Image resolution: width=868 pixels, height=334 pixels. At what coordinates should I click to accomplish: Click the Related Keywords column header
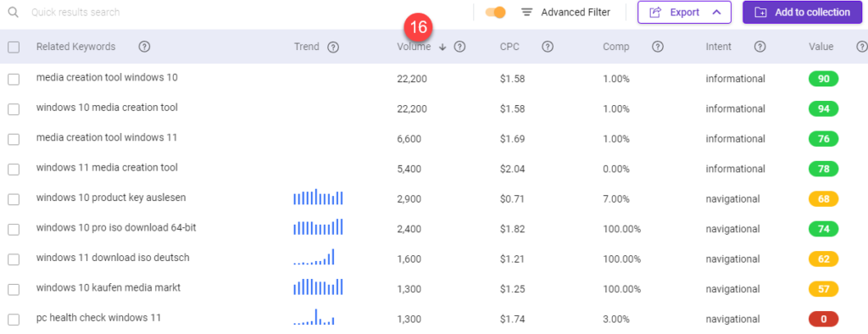[75, 47]
